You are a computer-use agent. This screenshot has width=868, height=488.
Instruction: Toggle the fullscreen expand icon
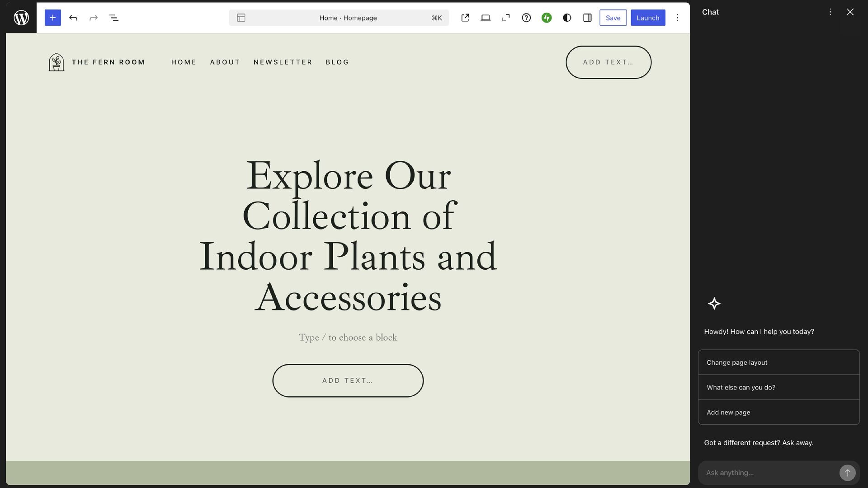point(506,18)
